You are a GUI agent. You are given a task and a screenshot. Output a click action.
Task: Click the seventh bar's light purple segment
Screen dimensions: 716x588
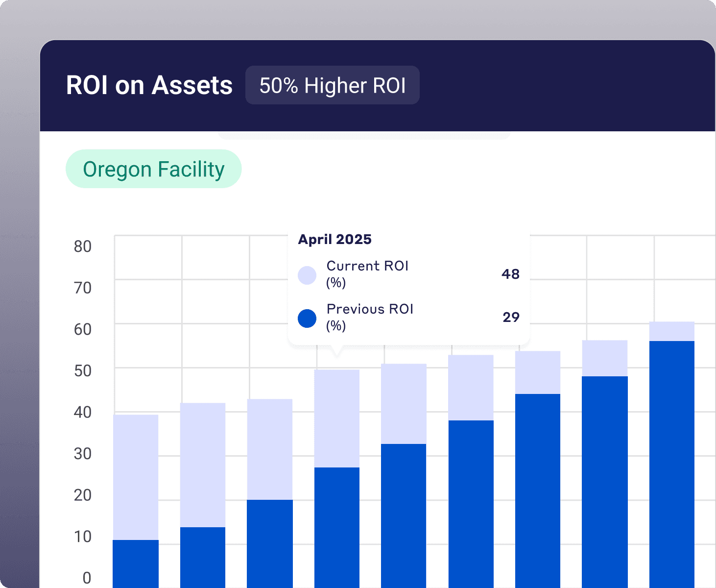(x=538, y=372)
